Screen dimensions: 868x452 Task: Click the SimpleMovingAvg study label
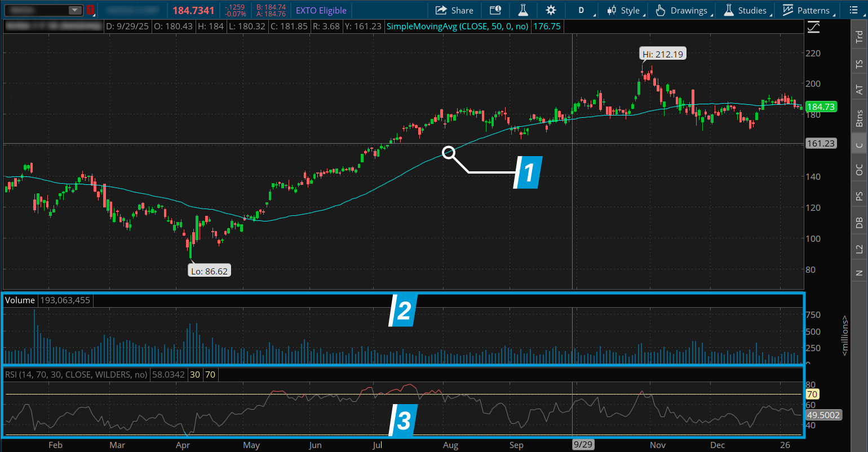(x=458, y=26)
